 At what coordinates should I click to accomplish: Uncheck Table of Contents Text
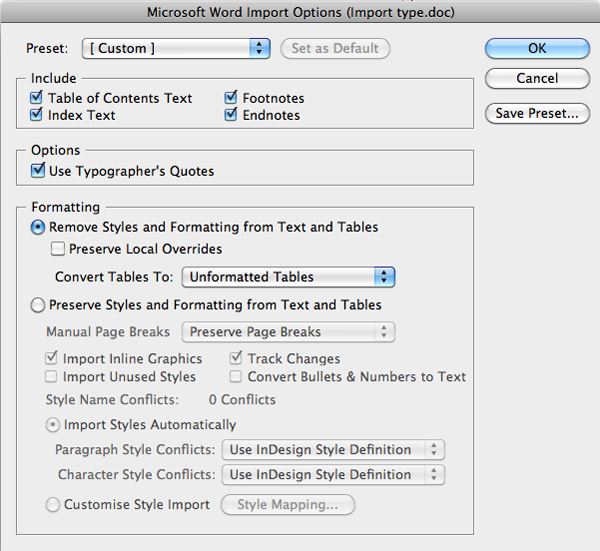(x=36, y=98)
